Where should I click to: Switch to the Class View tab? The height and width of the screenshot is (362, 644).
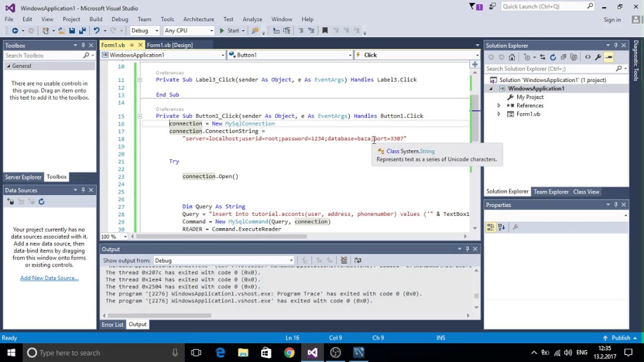(x=586, y=192)
